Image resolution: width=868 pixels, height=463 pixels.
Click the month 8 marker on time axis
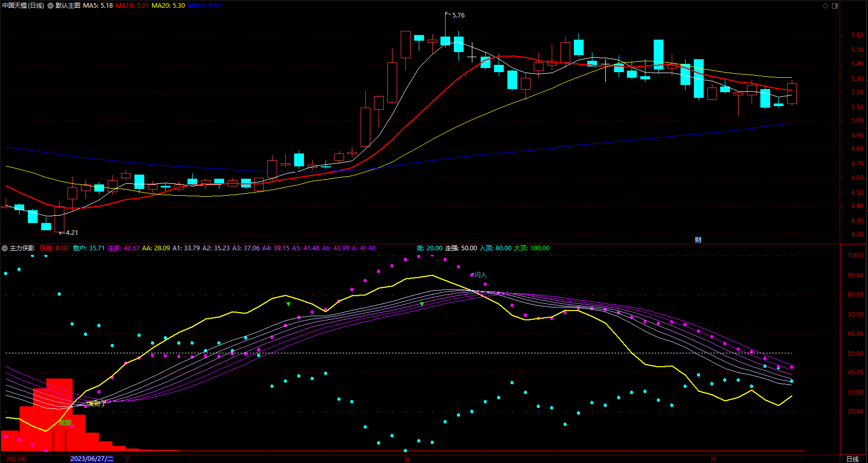(407, 459)
